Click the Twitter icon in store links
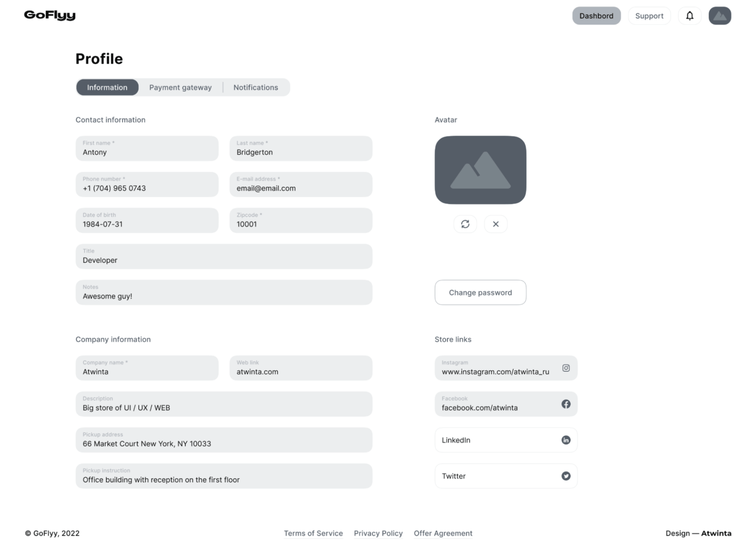756x549 pixels. coord(566,476)
